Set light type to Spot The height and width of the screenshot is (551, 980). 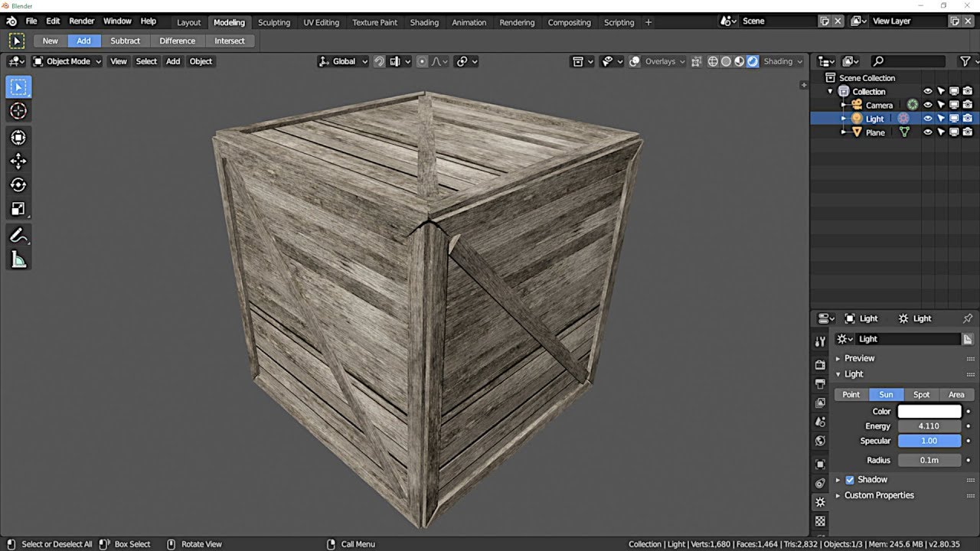[x=921, y=395]
